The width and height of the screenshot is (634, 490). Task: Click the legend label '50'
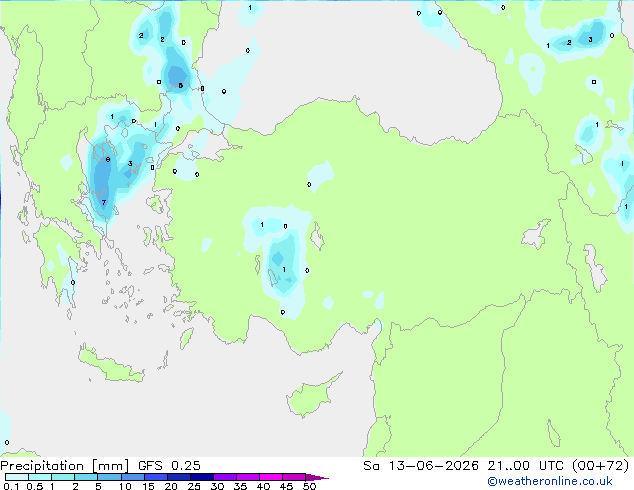click(309, 486)
